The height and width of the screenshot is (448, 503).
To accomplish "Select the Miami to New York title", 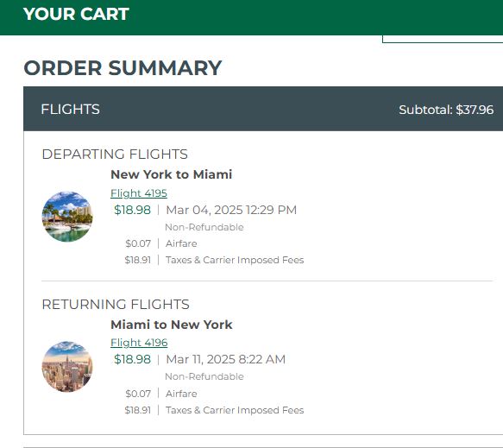I will (x=172, y=325).
